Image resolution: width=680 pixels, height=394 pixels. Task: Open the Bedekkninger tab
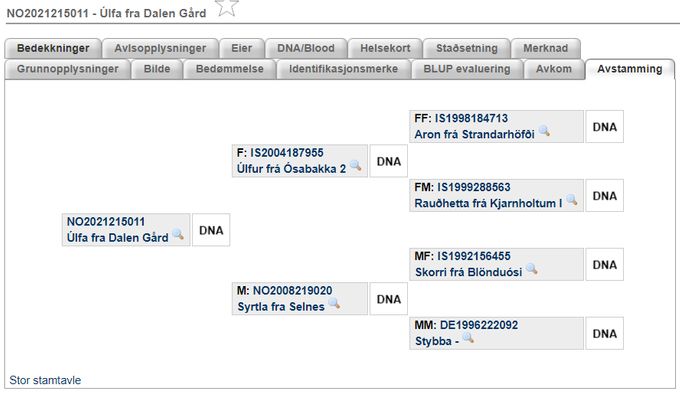point(53,48)
